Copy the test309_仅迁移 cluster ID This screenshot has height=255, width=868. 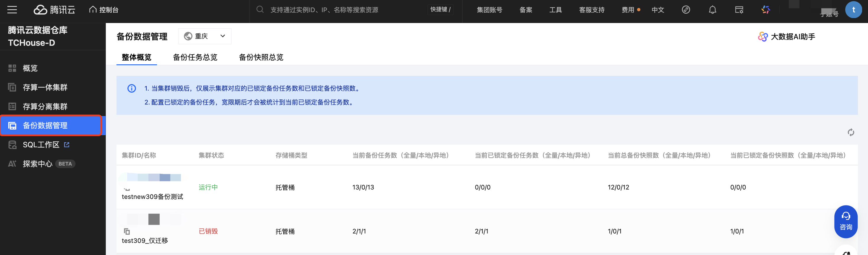tap(127, 231)
